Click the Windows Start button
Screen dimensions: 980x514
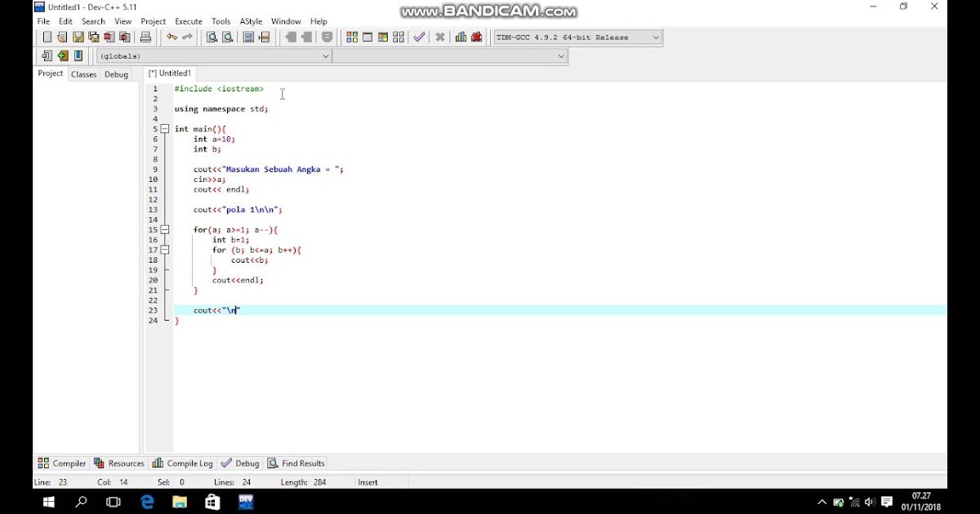click(48, 502)
